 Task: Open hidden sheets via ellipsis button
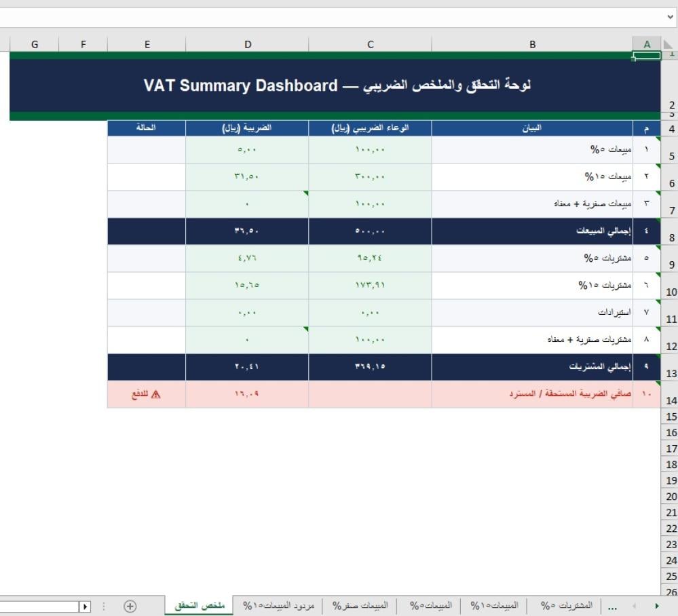pos(613,606)
